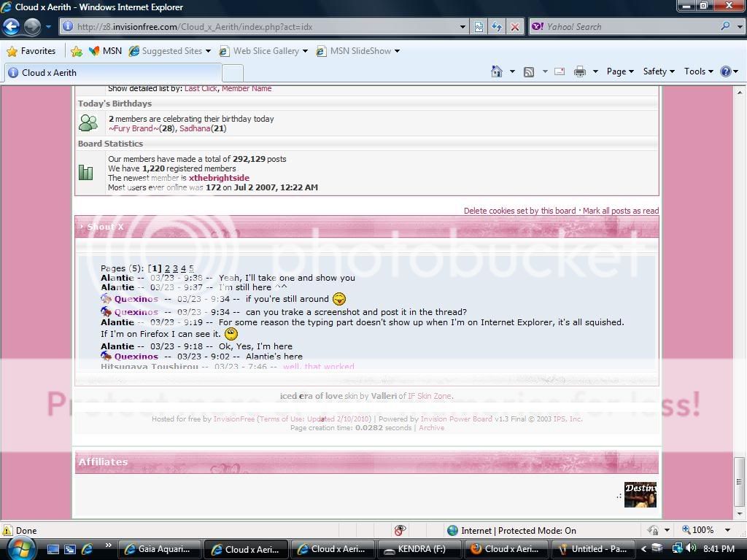Open the Favorites panel button

pos(31,51)
